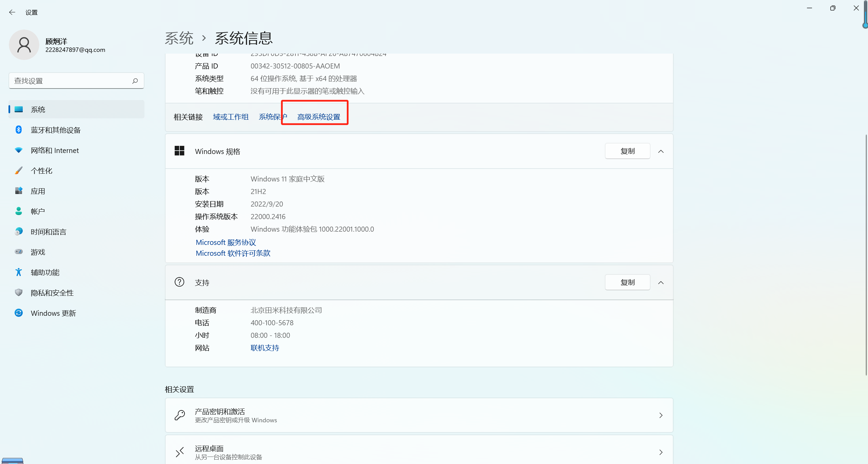Click the vertical scrollbar on the right
868x464 pixels.
866,254
